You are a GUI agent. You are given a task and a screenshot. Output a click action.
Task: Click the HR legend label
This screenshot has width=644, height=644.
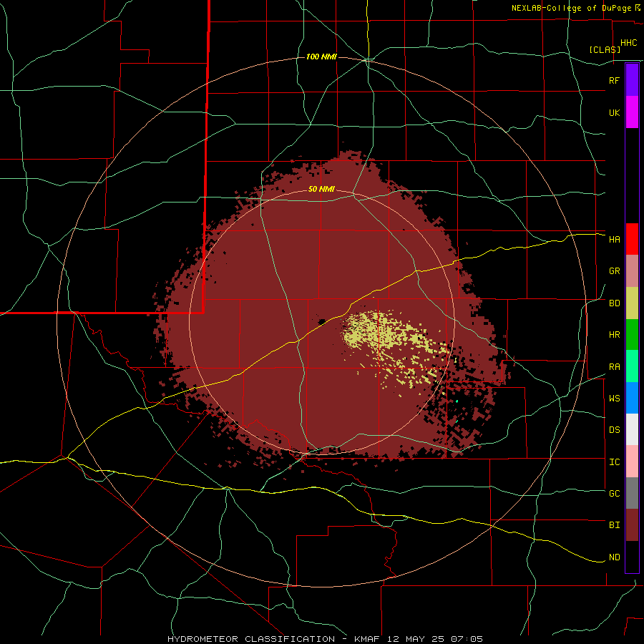coord(614,335)
